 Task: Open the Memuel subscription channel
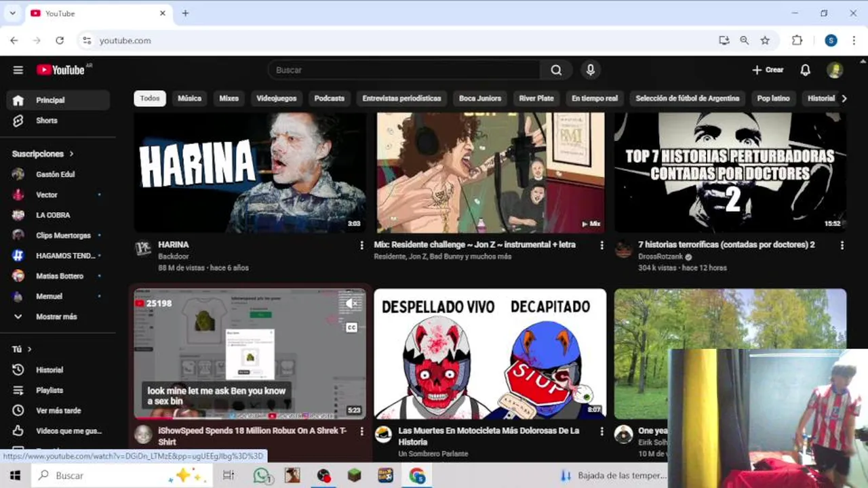[58, 296]
